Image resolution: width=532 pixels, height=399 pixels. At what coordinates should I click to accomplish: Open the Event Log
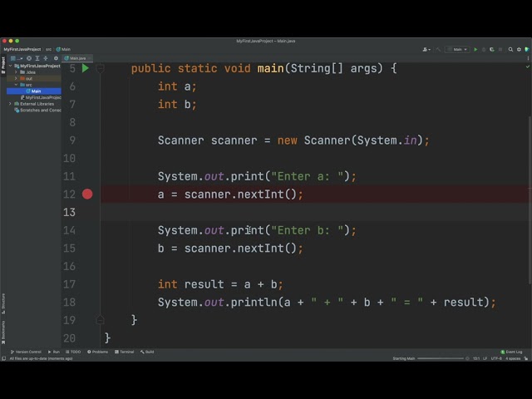pos(511,352)
